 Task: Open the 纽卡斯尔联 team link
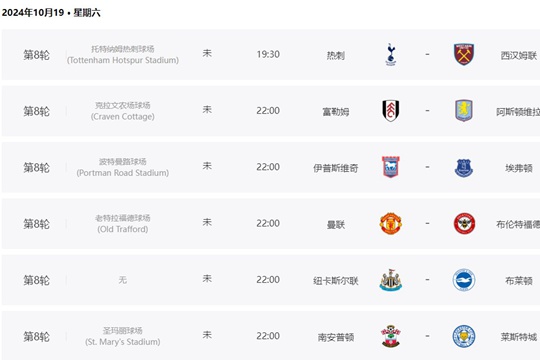pyautogui.click(x=335, y=281)
